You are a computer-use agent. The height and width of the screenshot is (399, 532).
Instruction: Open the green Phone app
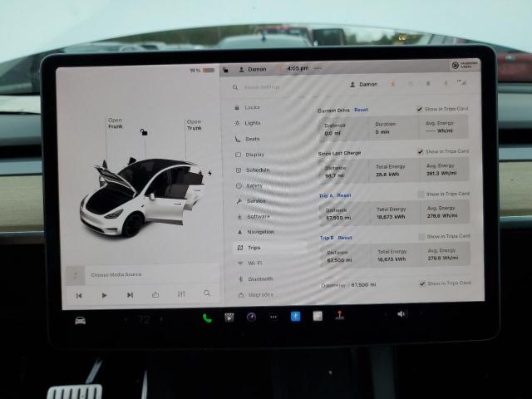tap(207, 318)
